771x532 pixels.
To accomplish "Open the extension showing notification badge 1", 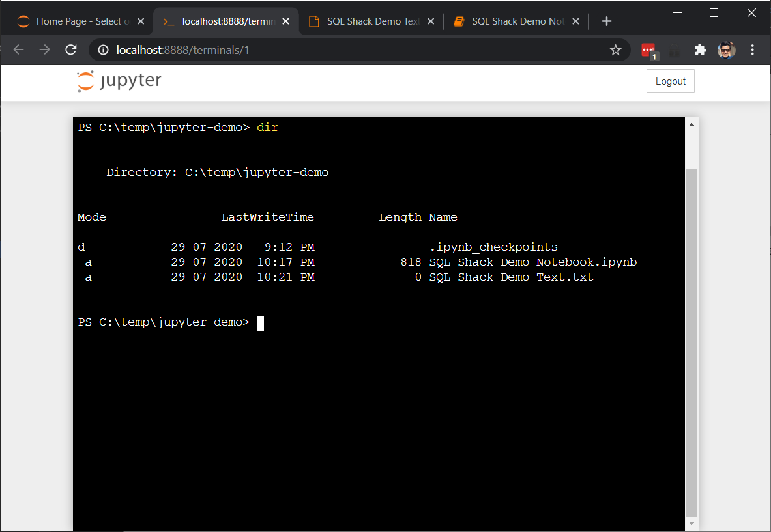I will [648, 49].
